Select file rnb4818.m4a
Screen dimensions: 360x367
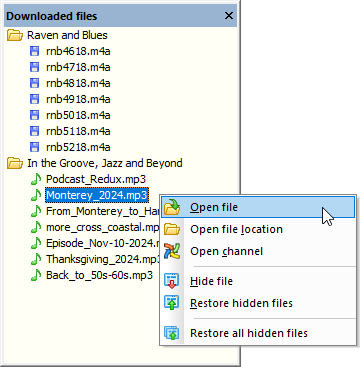[x=78, y=83]
